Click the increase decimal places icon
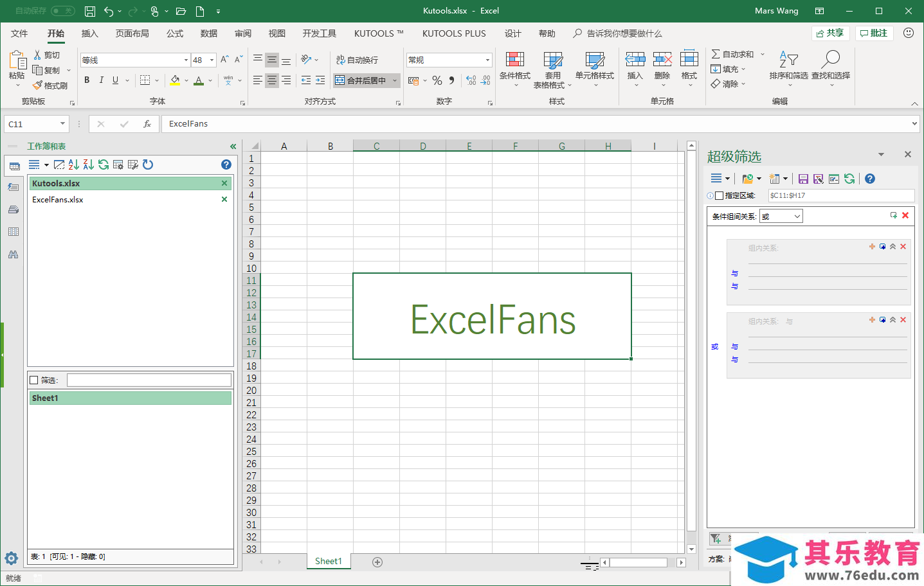The width and height of the screenshot is (924, 586). point(471,80)
